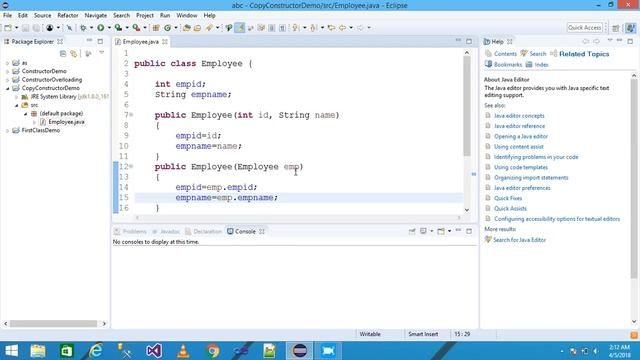Toggle Mark Occurrences highlighter icon
This screenshot has height=360, width=640.
point(240,28)
